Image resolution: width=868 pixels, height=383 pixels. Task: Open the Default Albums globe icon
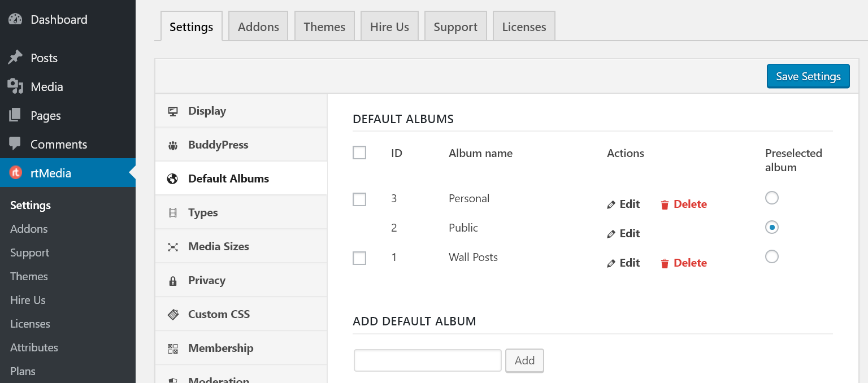click(173, 178)
